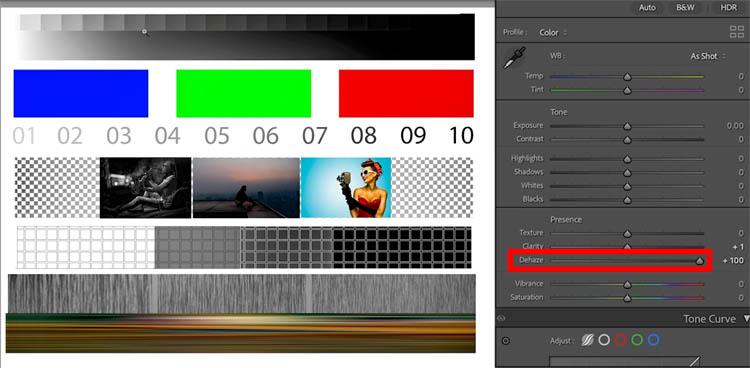This screenshot has height=368, width=750.
Task: Collapse the Tone Curve panel triangle
Action: (746, 319)
